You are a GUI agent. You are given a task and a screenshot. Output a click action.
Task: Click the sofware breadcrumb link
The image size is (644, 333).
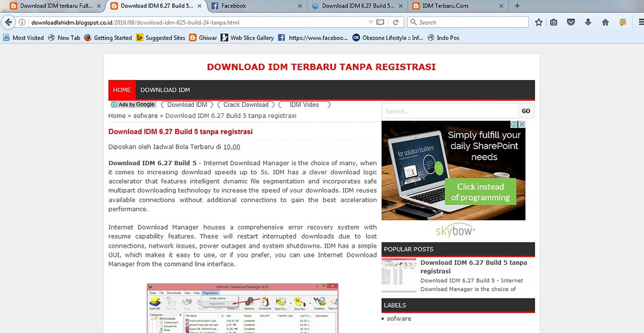(x=145, y=116)
